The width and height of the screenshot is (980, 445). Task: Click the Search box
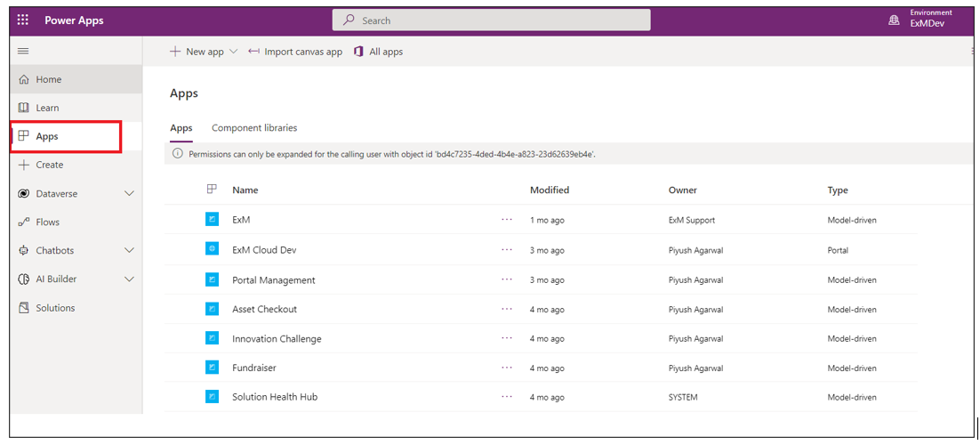(x=491, y=20)
